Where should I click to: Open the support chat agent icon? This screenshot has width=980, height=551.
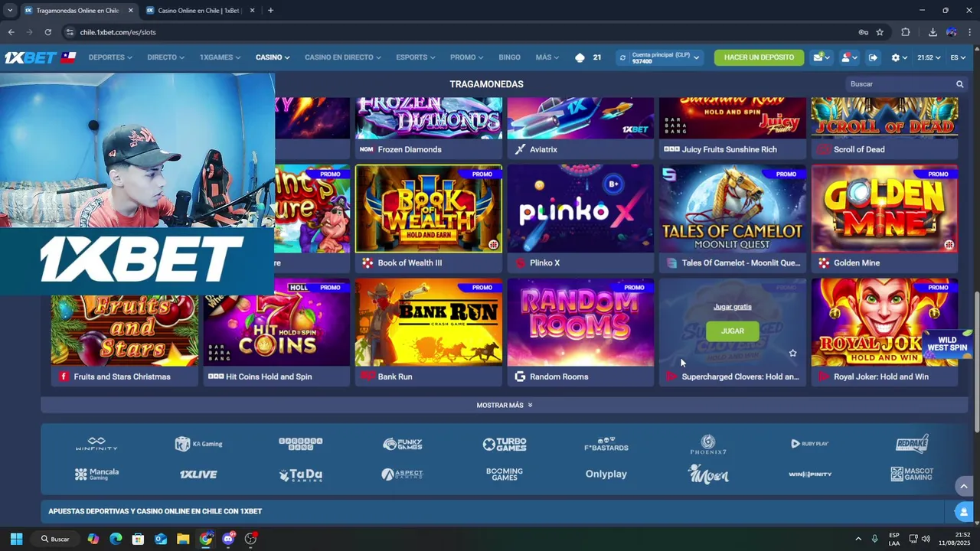point(964,511)
